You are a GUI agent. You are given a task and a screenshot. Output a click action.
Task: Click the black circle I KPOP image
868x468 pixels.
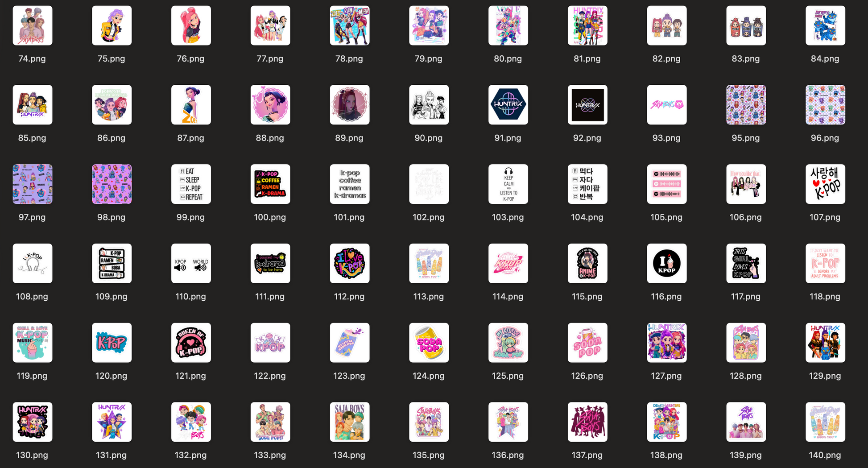(666, 263)
